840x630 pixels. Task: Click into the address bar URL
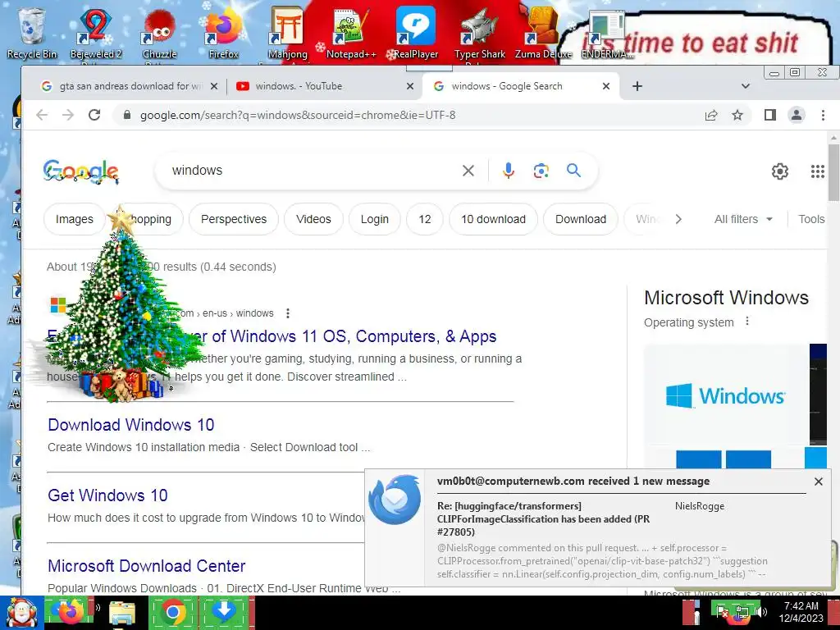coord(298,115)
